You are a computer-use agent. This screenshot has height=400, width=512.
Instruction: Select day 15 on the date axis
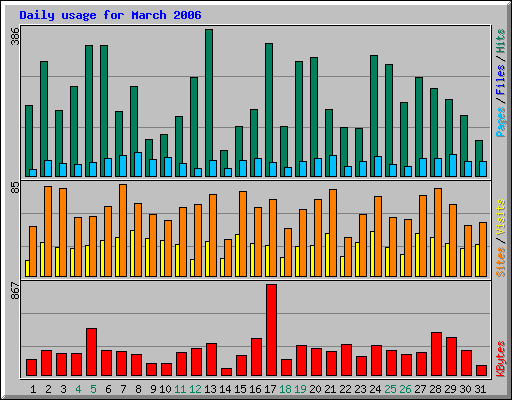[240, 389]
